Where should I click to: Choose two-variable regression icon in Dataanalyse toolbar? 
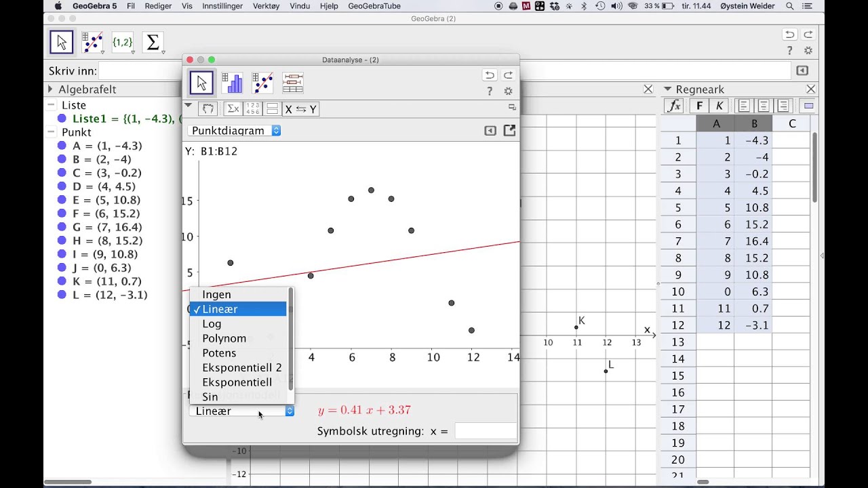click(x=262, y=83)
